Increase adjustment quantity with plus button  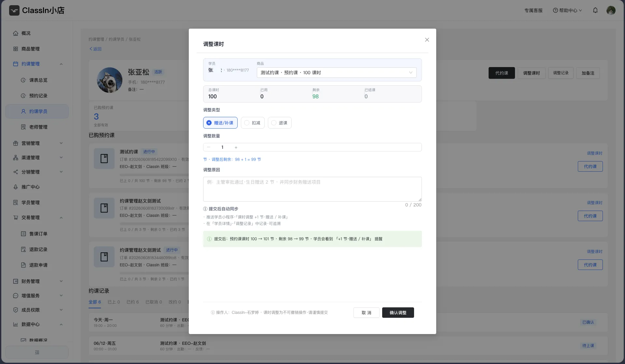(236, 147)
